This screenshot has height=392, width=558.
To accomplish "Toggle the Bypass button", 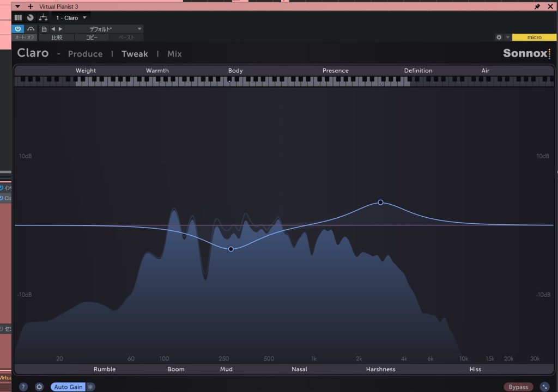I will tap(518, 387).
